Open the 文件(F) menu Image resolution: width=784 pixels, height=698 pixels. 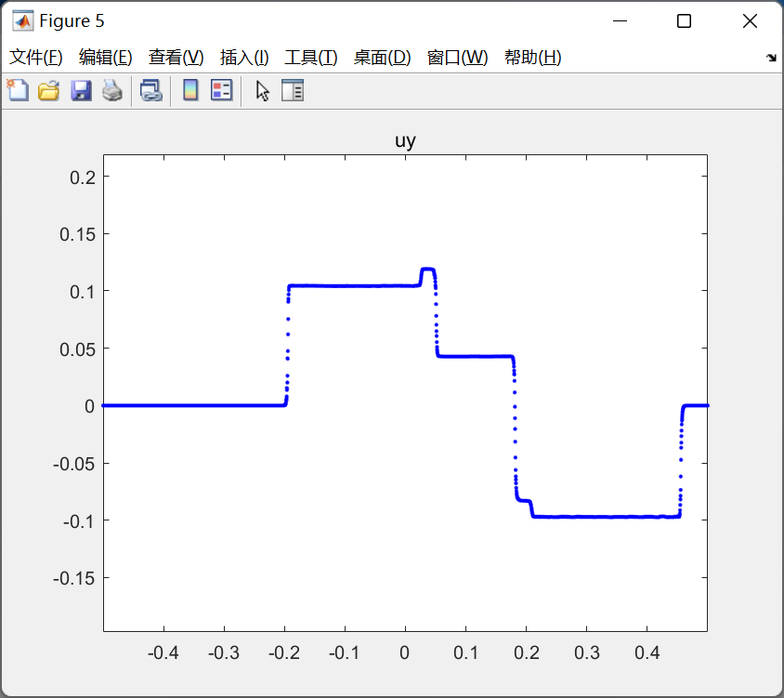pyautogui.click(x=36, y=58)
